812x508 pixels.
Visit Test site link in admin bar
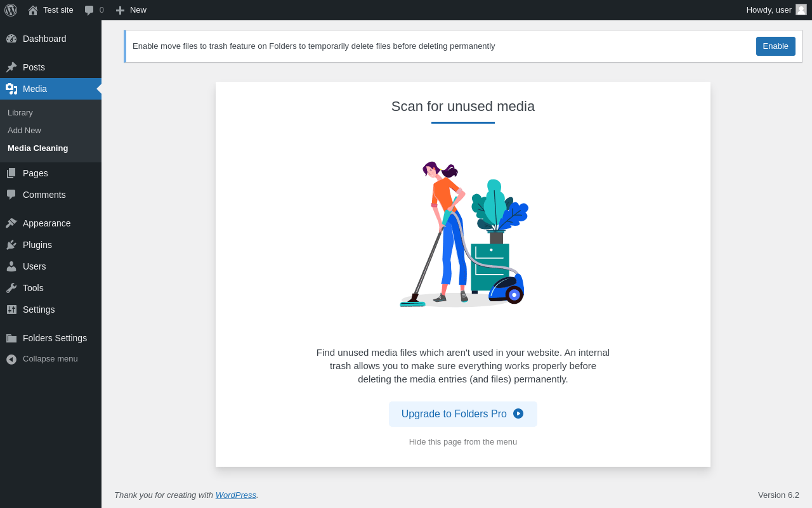pos(58,10)
